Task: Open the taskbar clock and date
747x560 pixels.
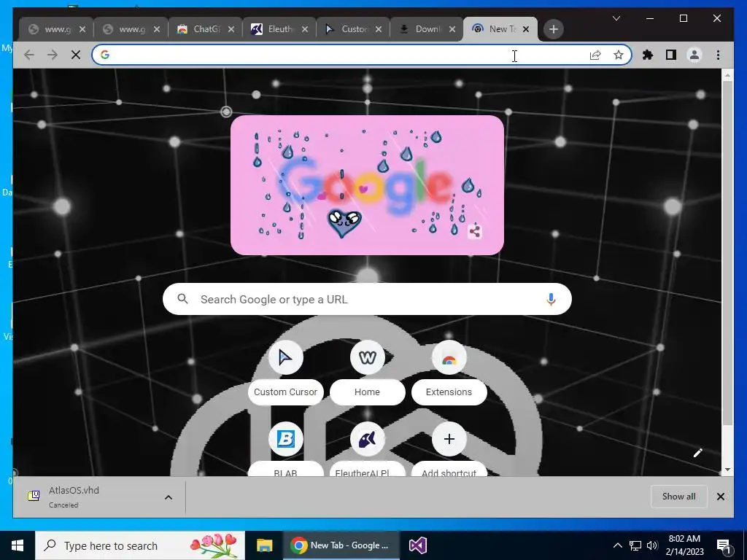Action: point(684,545)
